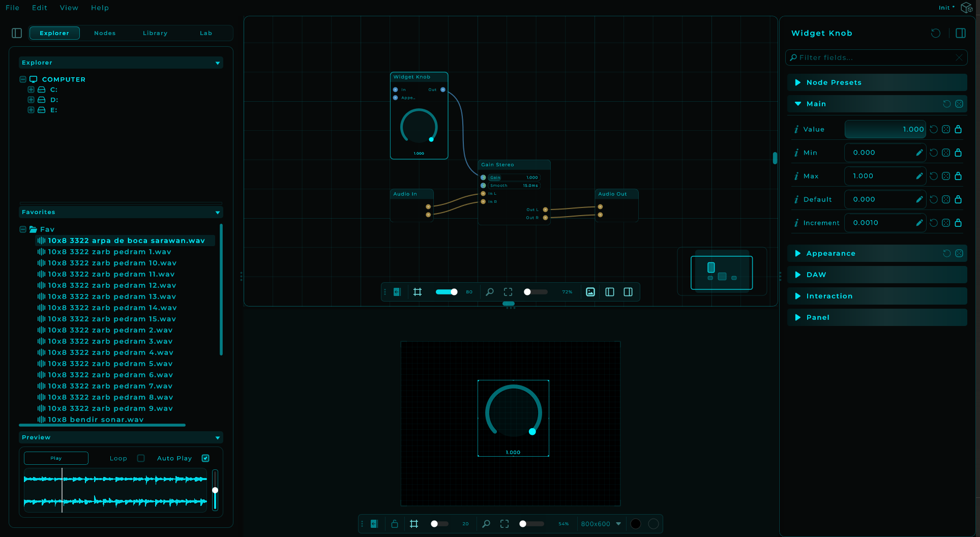The image size is (980, 537).
Task: Select the frame/grid tool in the node editor toolbar
Action: [418, 292]
